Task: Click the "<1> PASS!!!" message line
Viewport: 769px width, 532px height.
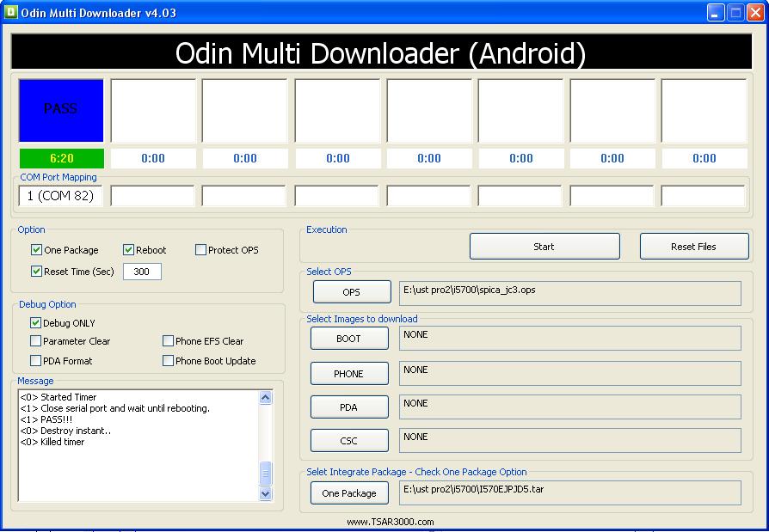Action: pyautogui.click(x=46, y=419)
